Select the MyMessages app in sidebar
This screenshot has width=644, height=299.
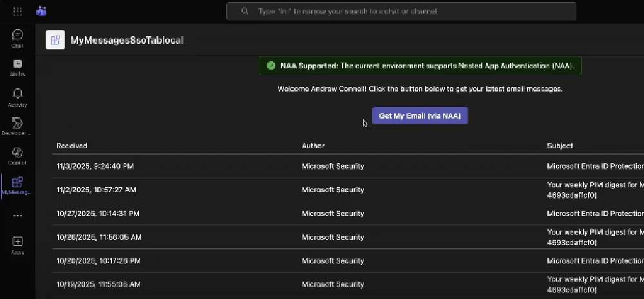(17, 186)
